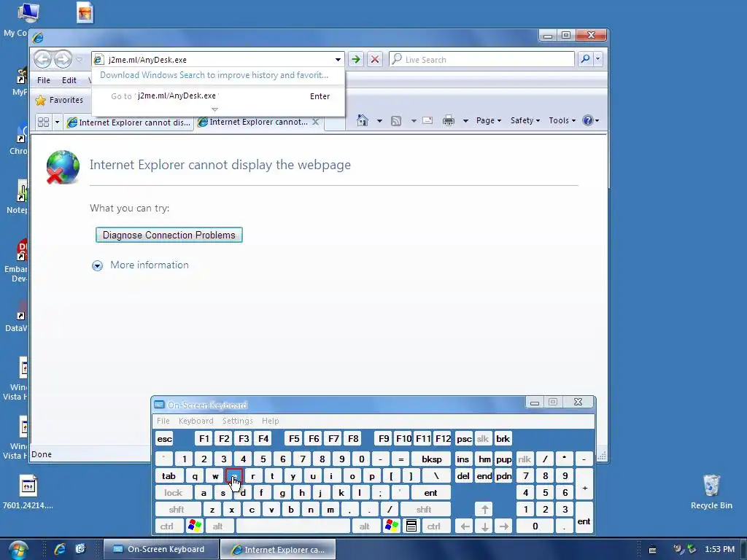Open the On-Screen Keyboard Help menu
747x560 pixels.
click(x=270, y=421)
